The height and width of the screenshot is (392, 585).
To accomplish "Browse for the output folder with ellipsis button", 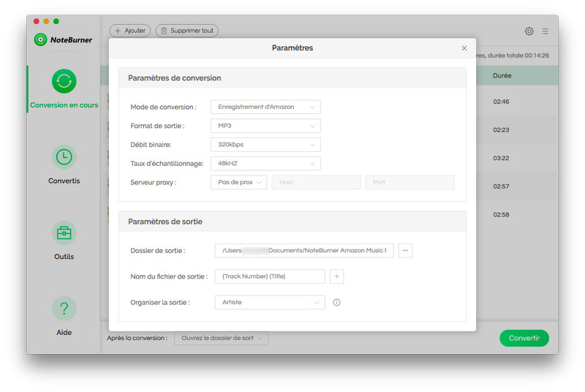I will [405, 250].
